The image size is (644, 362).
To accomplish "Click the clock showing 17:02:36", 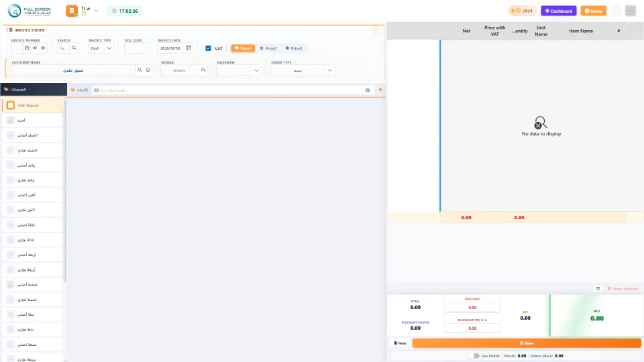I will point(125,11).
